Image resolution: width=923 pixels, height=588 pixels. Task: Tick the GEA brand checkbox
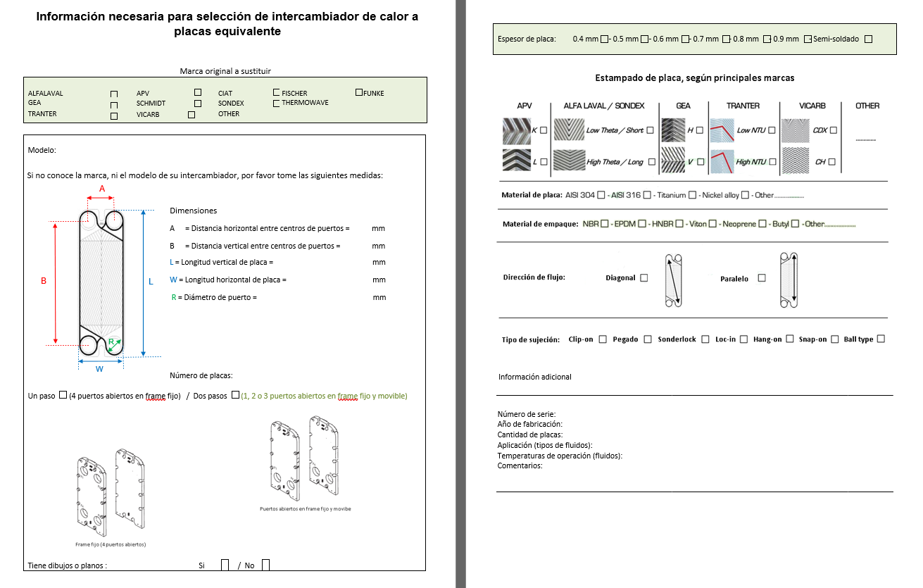coord(114,105)
